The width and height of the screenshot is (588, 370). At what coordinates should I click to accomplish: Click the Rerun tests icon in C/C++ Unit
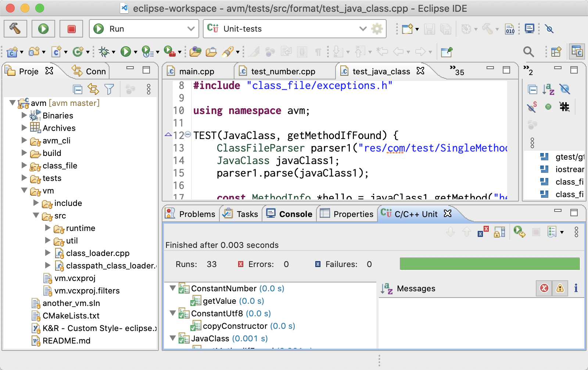click(519, 232)
